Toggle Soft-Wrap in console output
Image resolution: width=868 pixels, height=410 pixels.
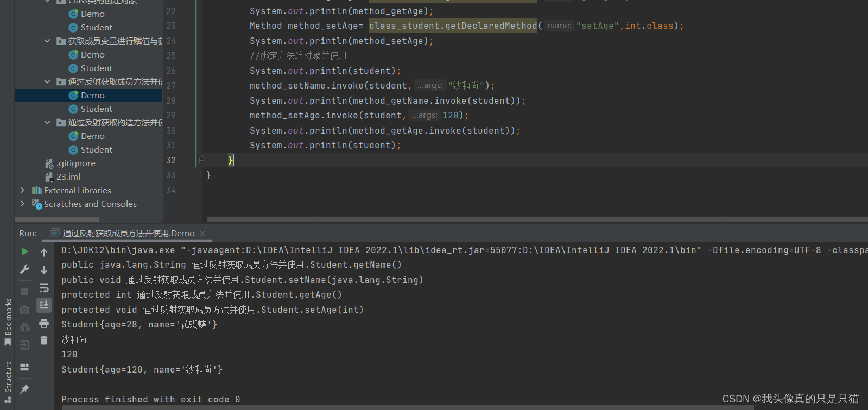44,288
